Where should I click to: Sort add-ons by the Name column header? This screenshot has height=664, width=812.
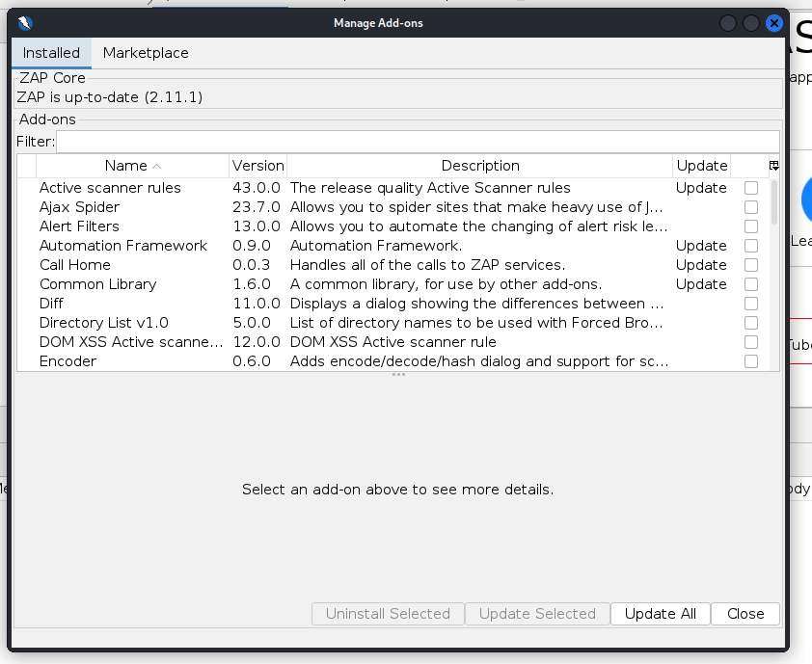pos(132,166)
